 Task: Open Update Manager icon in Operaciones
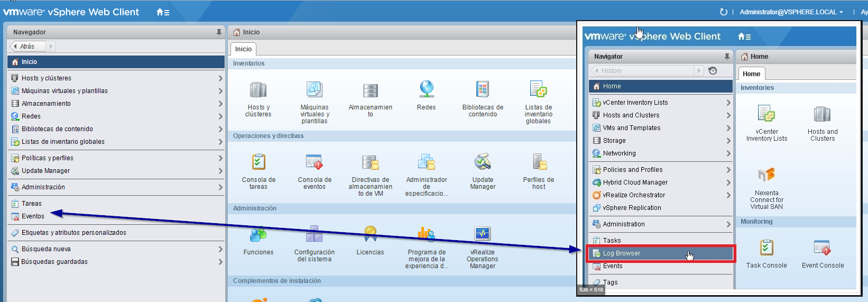(x=483, y=162)
